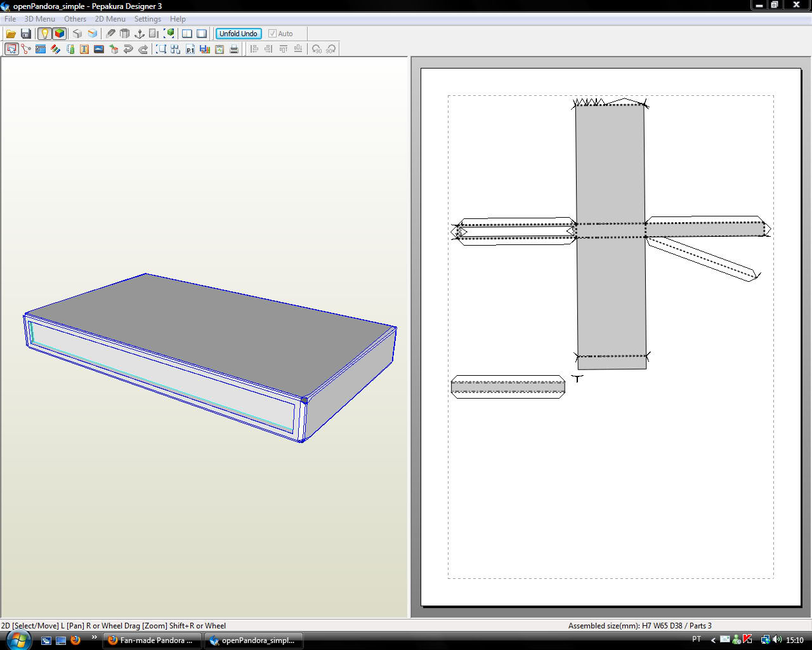Click the Open file folder icon
The height and width of the screenshot is (650, 812).
tap(11, 34)
